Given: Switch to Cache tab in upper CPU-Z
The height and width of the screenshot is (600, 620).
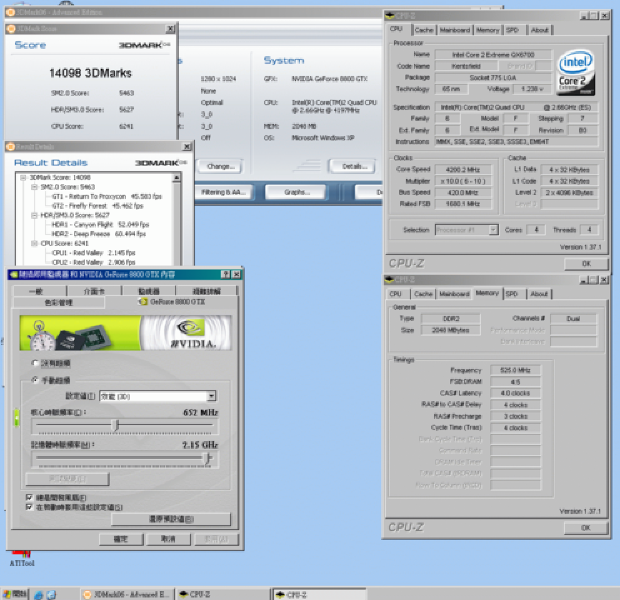Looking at the screenshot, I should [424, 30].
